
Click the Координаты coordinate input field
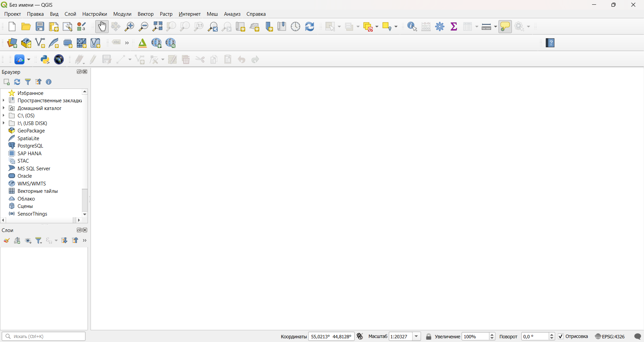click(x=331, y=337)
